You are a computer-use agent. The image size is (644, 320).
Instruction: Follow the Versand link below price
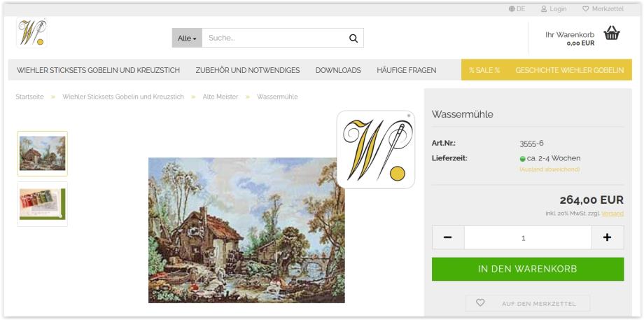point(612,214)
